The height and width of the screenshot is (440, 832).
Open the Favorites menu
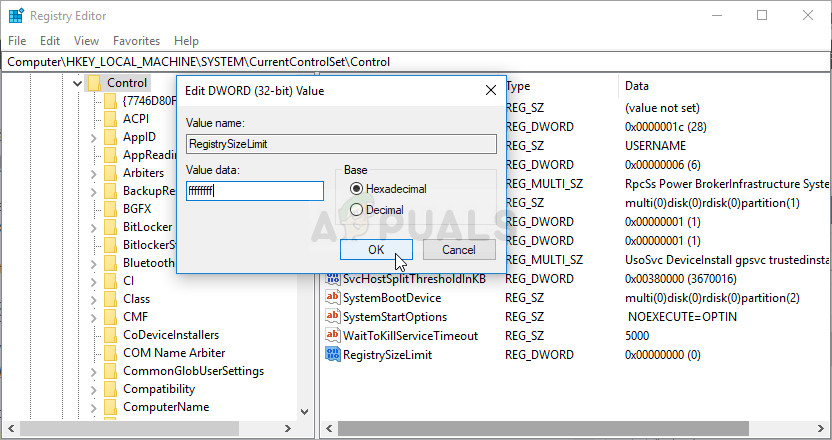(136, 41)
